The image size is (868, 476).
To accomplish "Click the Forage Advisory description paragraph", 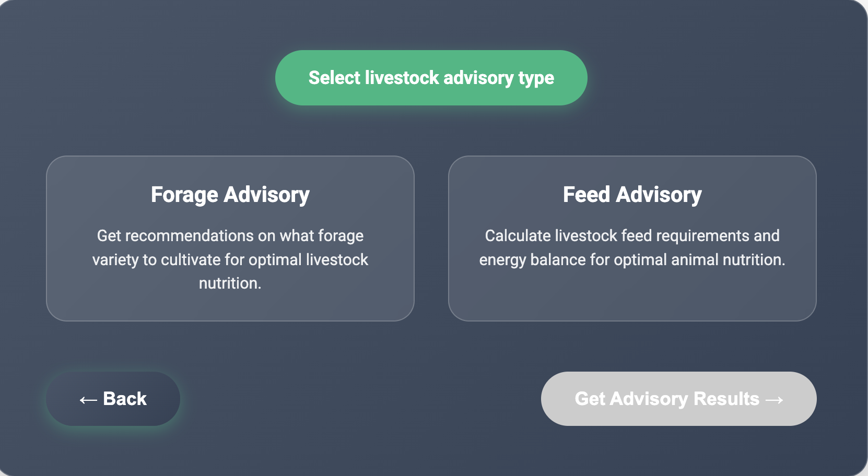I will coord(230,259).
